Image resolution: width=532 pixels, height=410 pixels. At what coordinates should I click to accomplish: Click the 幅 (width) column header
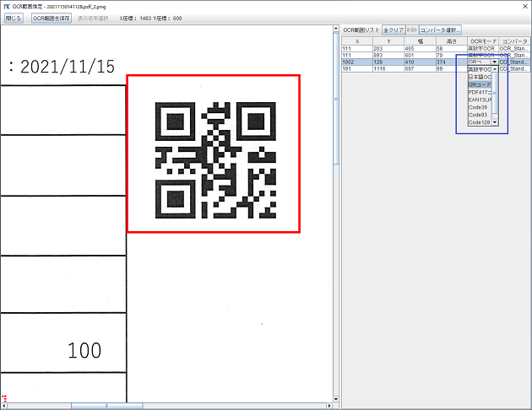click(x=421, y=41)
